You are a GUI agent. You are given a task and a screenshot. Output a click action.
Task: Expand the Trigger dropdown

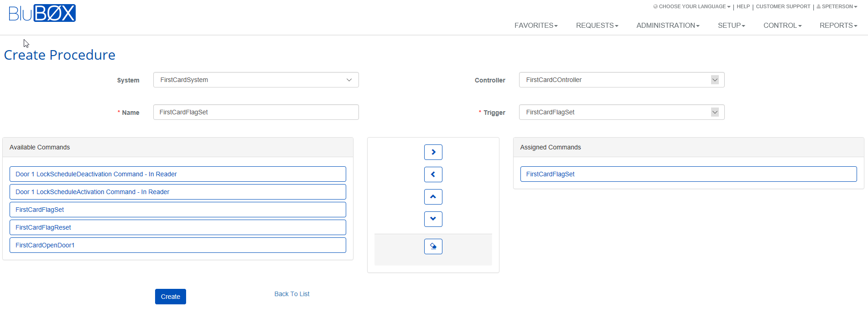pos(622,112)
